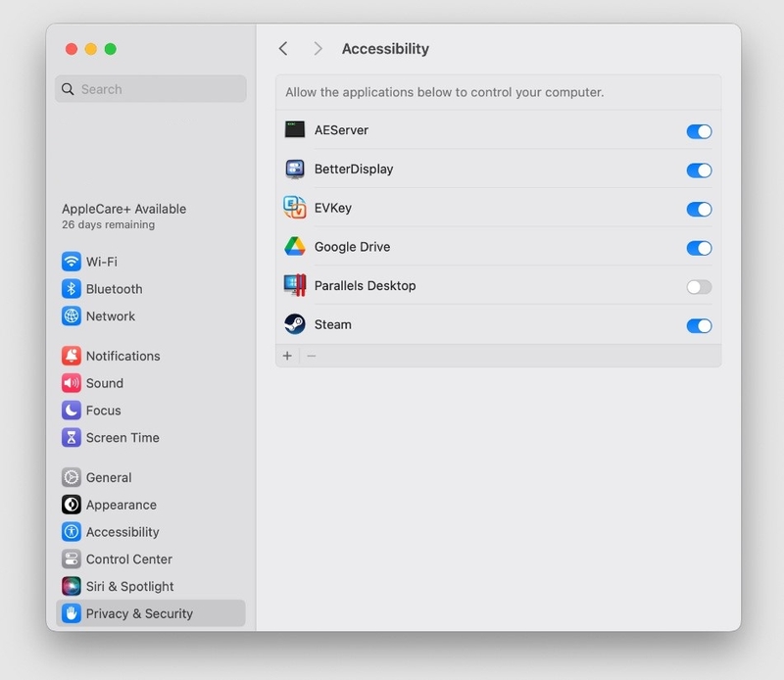
Task: Open Bluetooth settings
Action: click(151, 288)
